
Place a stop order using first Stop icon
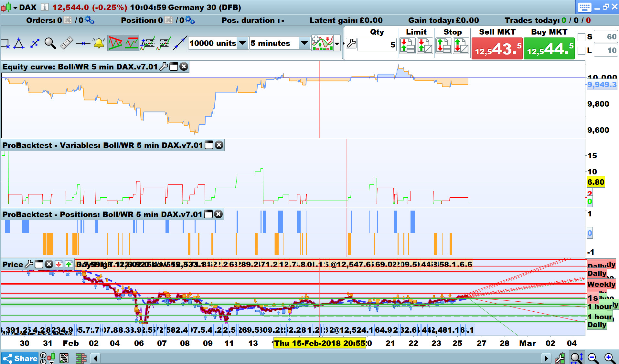443,46
